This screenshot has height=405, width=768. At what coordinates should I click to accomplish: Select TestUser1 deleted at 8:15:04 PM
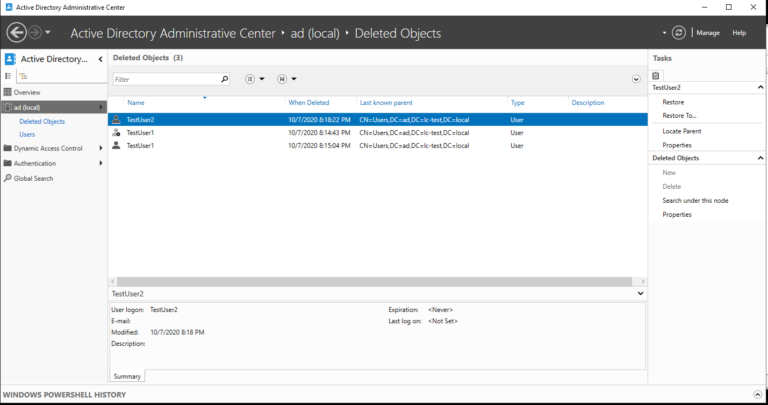point(378,145)
